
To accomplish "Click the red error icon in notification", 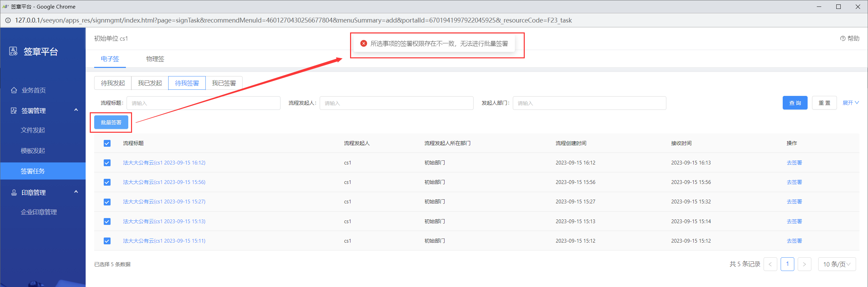I will click(x=364, y=44).
